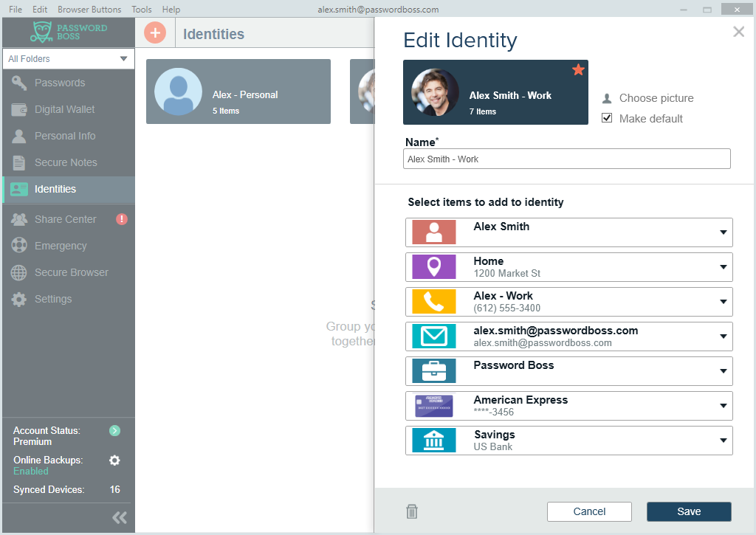Click the Personal Info person icon

click(18, 136)
